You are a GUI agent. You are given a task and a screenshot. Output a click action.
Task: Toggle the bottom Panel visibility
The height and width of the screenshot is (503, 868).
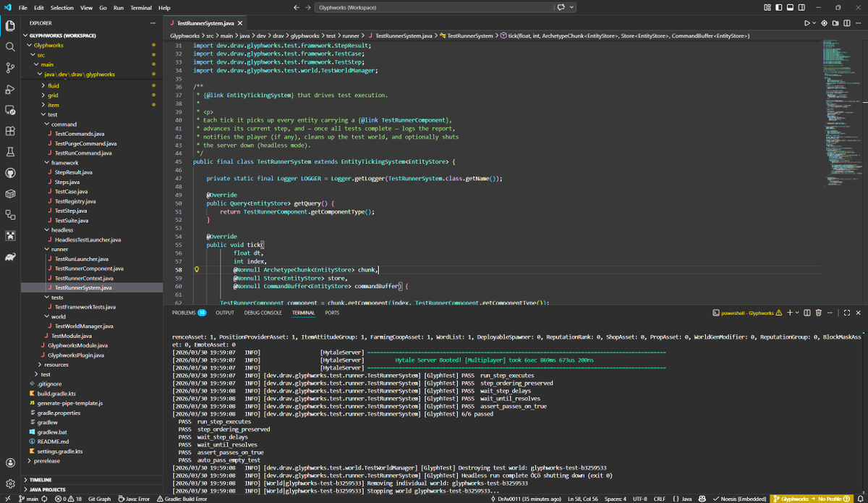pos(790,7)
